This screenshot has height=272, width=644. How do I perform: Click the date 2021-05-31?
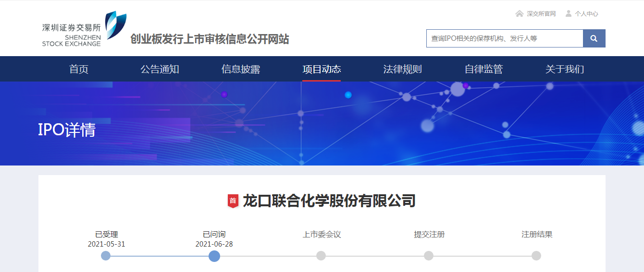(x=106, y=244)
